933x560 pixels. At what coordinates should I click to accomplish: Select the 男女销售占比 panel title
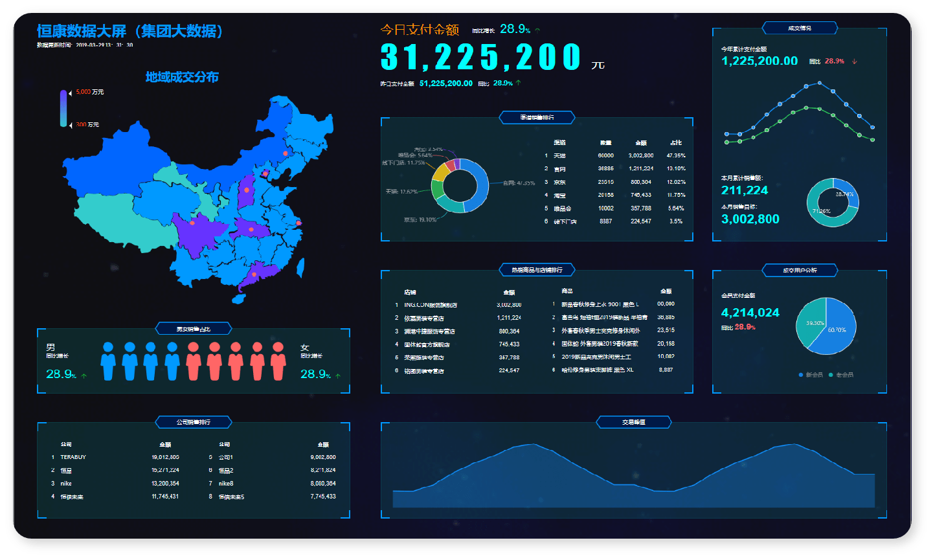point(194,330)
